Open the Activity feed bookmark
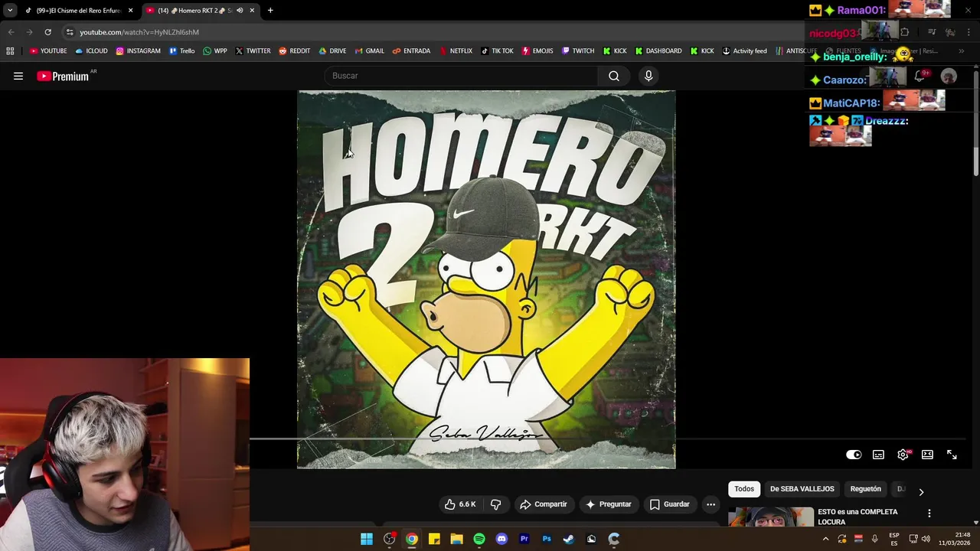 [x=744, y=51]
